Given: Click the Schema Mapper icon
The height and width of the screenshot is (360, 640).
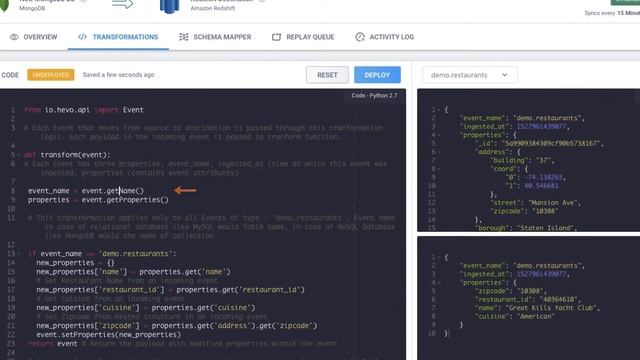Looking at the screenshot, I should [184, 37].
